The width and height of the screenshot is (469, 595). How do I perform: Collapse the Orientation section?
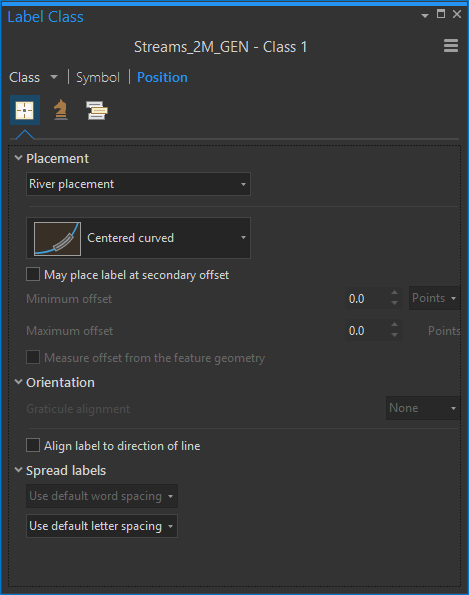[x=18, y=382]
